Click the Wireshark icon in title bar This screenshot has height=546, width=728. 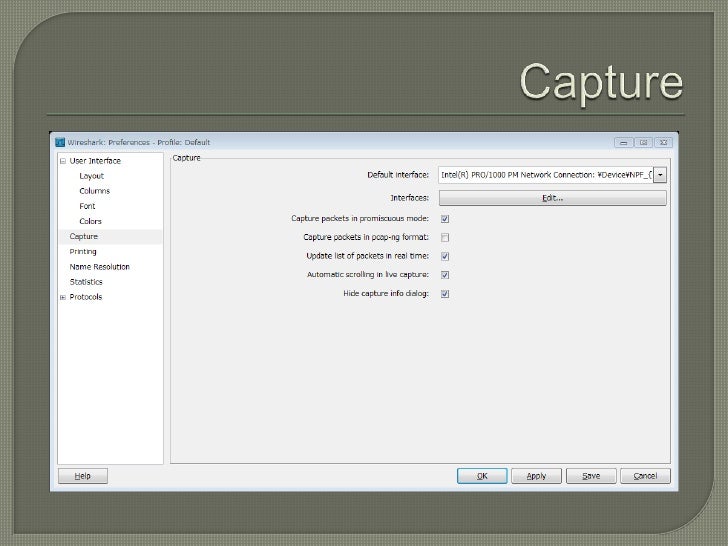tap(59, 142)
